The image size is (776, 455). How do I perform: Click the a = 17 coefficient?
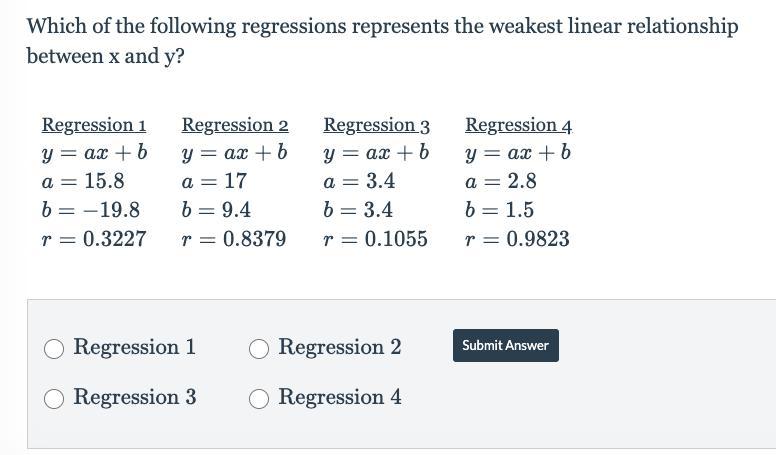(214, 182)
